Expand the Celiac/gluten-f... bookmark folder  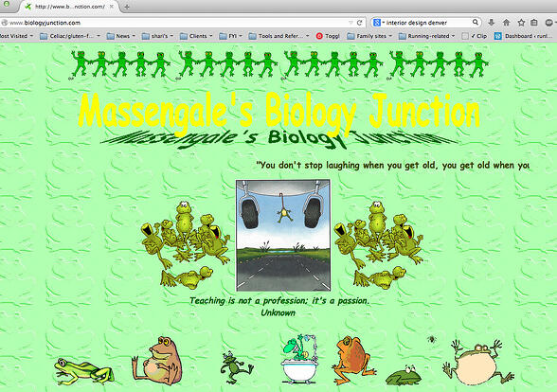pyautogui.click(x=70, y=36)
